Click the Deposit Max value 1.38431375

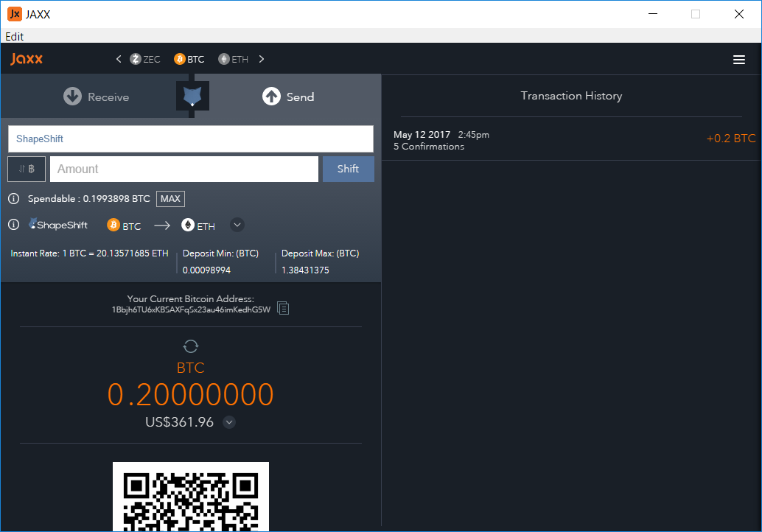point(305,270)
